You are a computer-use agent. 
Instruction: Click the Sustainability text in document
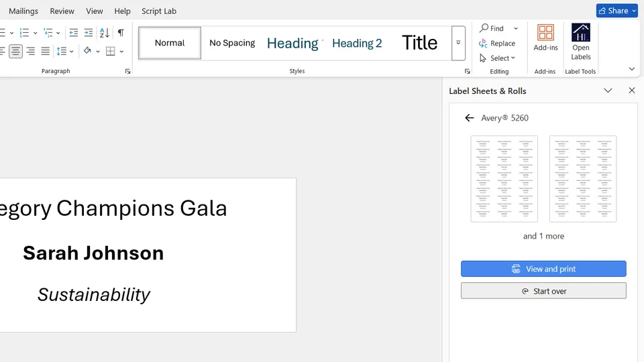94,295
